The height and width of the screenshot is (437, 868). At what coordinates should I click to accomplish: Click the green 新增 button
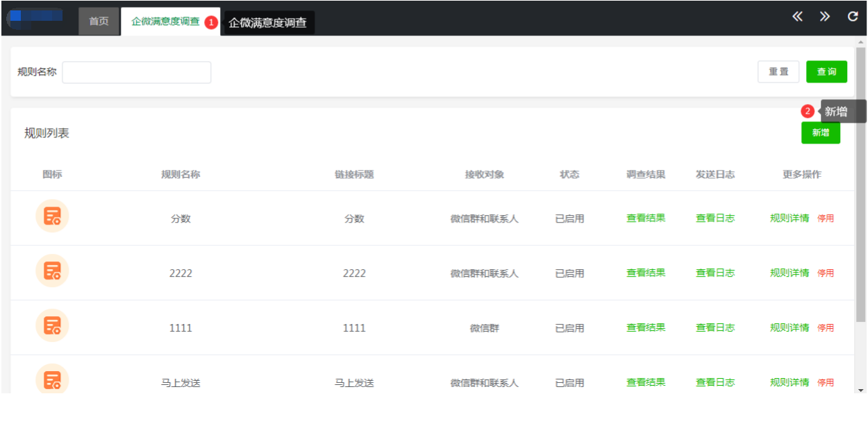pyautogui.click(x=820, y=132)
